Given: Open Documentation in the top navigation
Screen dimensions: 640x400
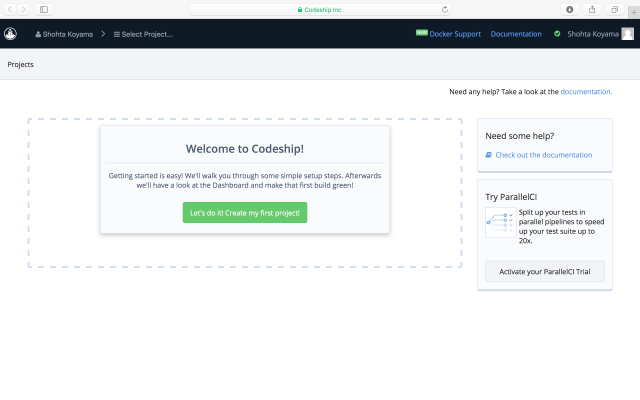Looking at the screenshot, I should pyautogui.click(x=516, y=34).
